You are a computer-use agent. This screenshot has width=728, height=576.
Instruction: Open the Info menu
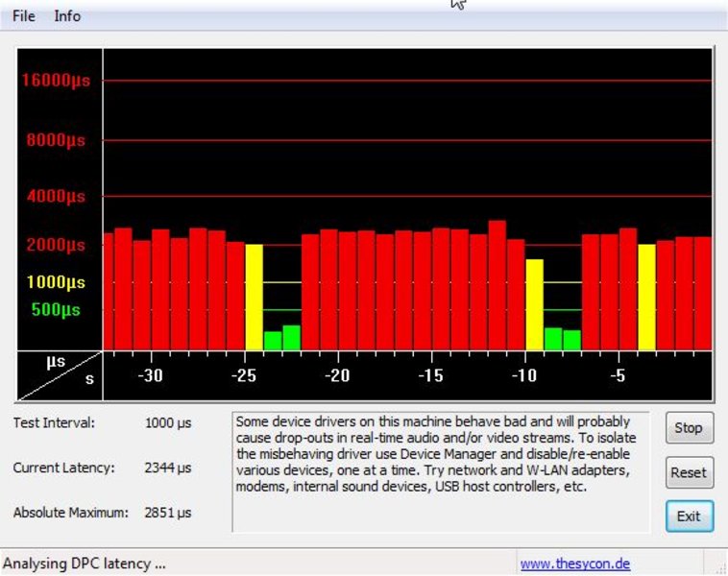(x=67, y=16)
